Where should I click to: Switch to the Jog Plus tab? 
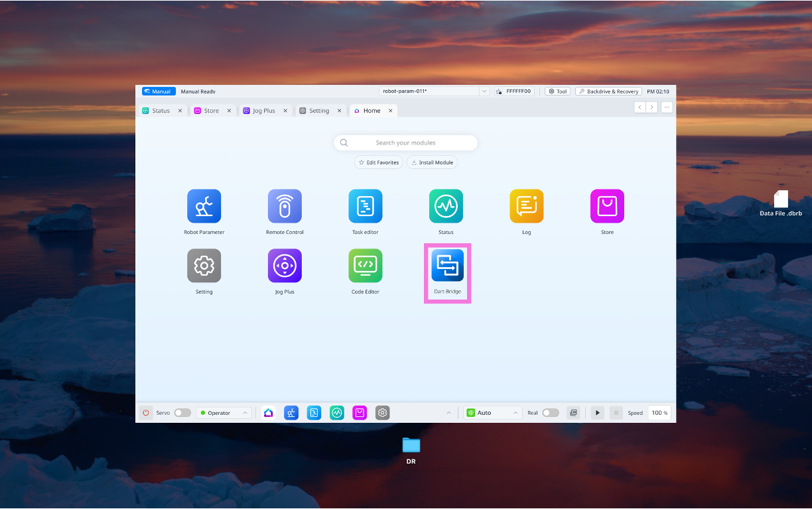tap(263, 111)
